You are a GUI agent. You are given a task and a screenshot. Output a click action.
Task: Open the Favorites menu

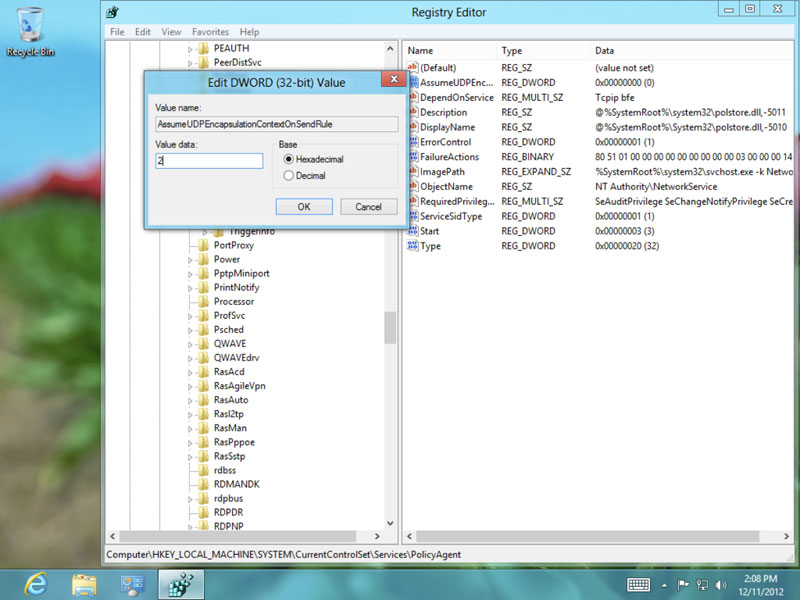tap(210, 32)
